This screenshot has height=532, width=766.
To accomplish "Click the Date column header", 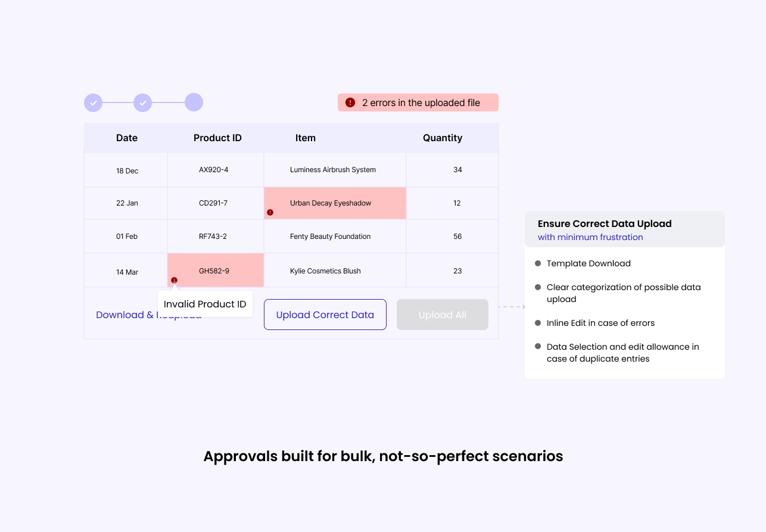I will coord(127,138).
